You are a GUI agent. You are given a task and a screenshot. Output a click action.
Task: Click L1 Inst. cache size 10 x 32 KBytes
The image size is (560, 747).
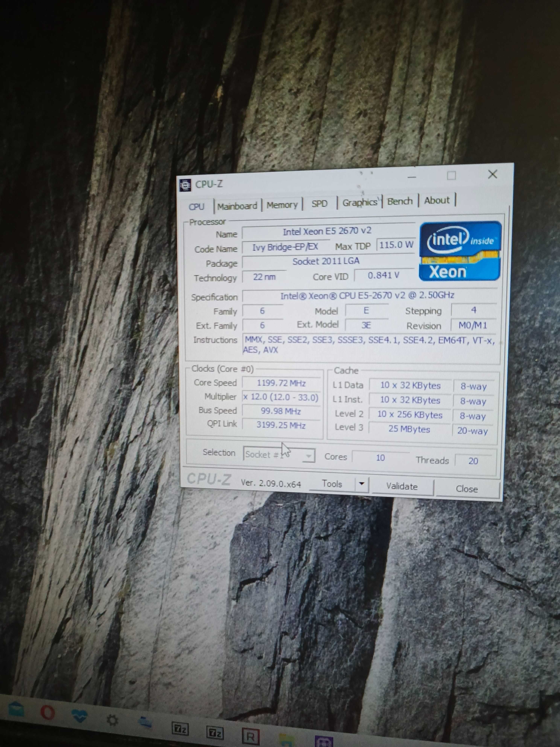[410, 400]
